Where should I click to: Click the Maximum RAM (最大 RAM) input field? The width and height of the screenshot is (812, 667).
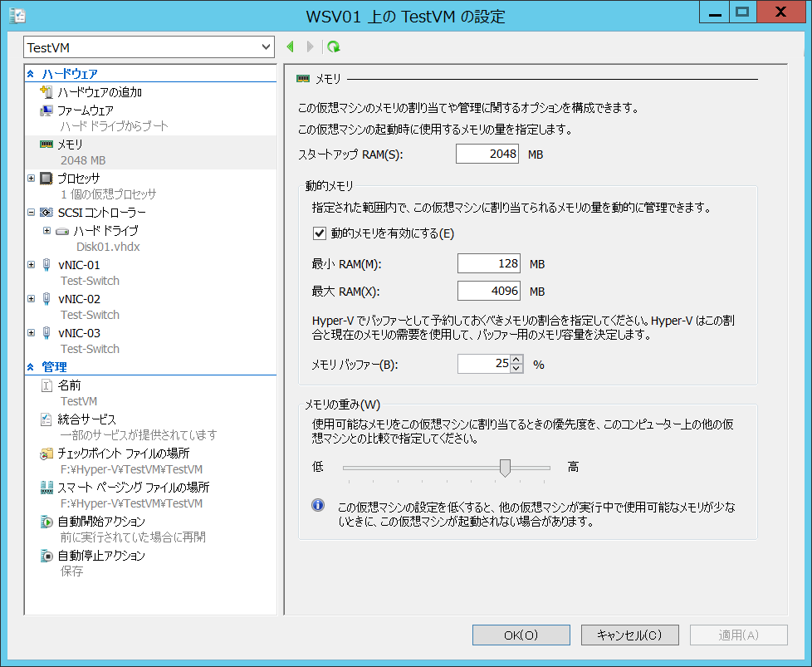(488, 291)
